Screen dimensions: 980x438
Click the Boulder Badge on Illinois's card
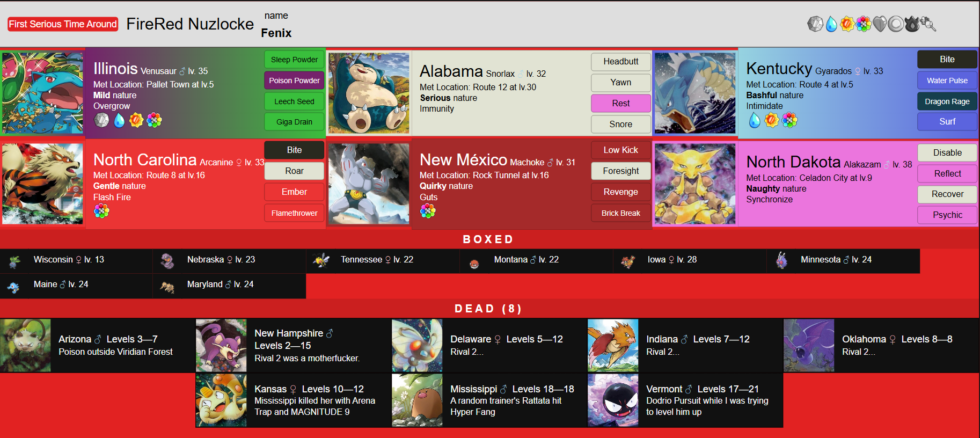(101, 120)
